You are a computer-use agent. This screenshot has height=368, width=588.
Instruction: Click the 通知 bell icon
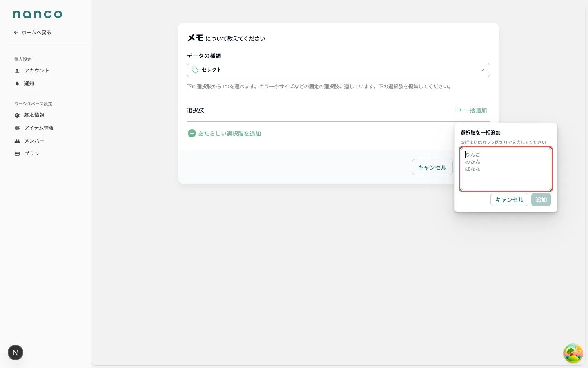pyautogui.click(x=17, y=84)
